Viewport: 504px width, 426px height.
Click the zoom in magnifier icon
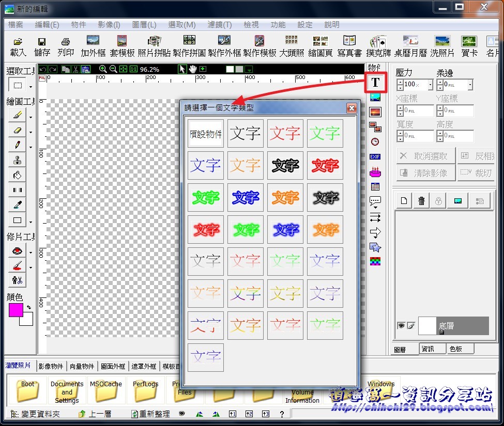click(103, 69)
